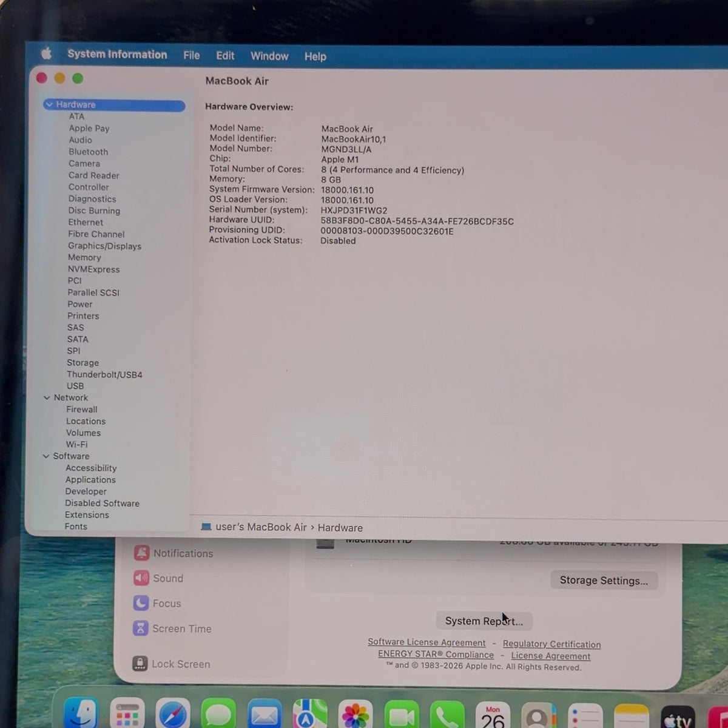The height and width of the screenshot is (728, 728).
Task: Click the Lock Screen icon in System Settings
Action: click(140, 664)
